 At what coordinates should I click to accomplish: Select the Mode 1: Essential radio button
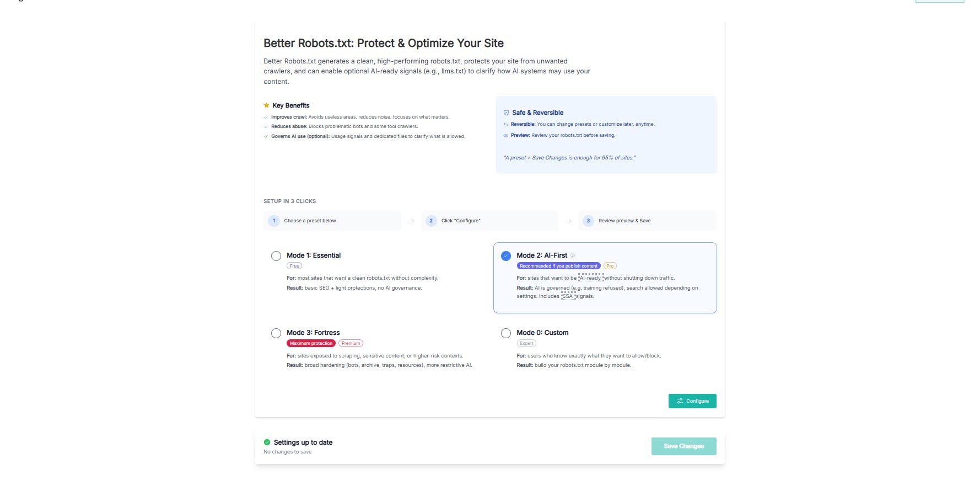(276, 255)
